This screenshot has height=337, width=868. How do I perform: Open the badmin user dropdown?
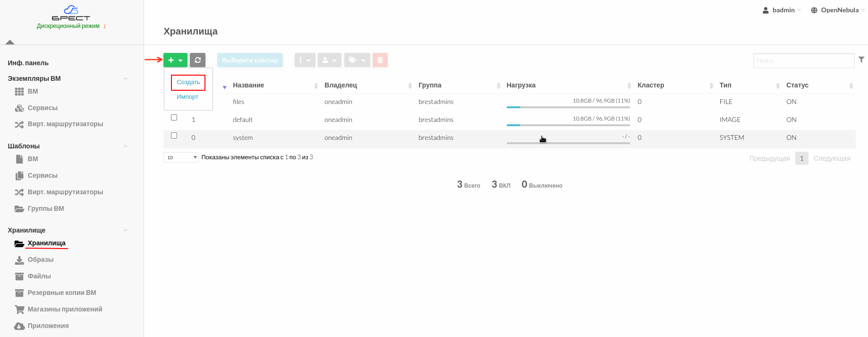[783, 10]
